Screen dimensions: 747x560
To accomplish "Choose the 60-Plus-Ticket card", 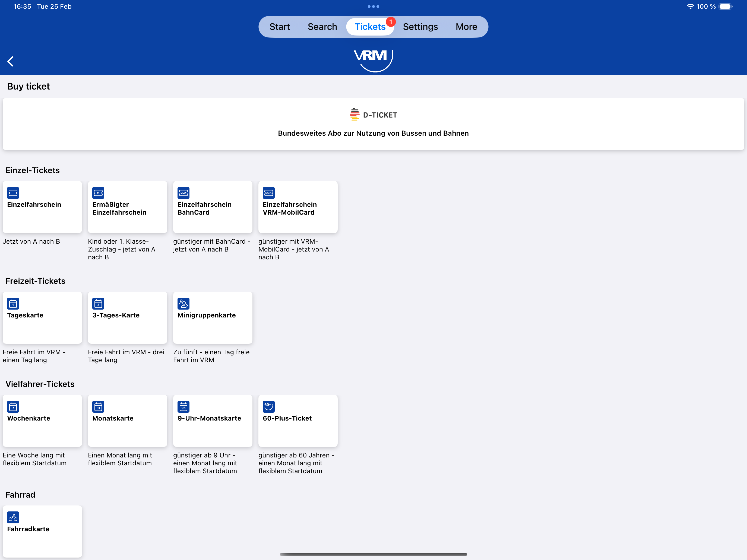I will 298,421.
